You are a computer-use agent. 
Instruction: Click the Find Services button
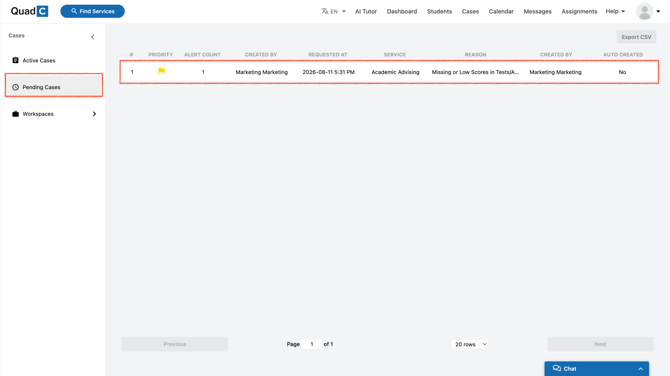(x=92, y=11)
